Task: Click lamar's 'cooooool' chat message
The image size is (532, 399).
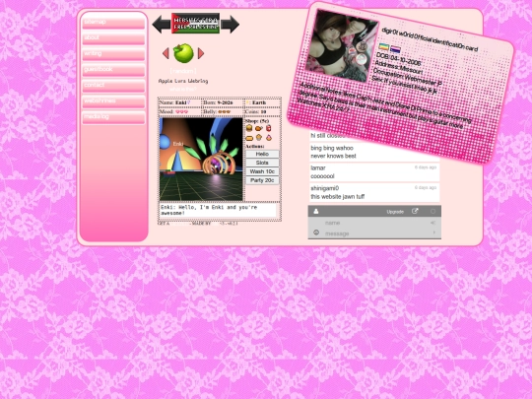Action: 374,172
